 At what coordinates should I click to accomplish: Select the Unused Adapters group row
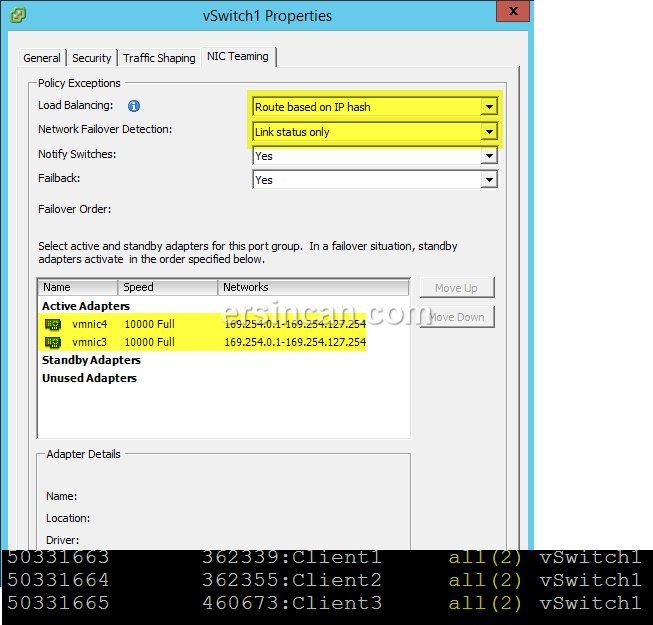[89, 378]
